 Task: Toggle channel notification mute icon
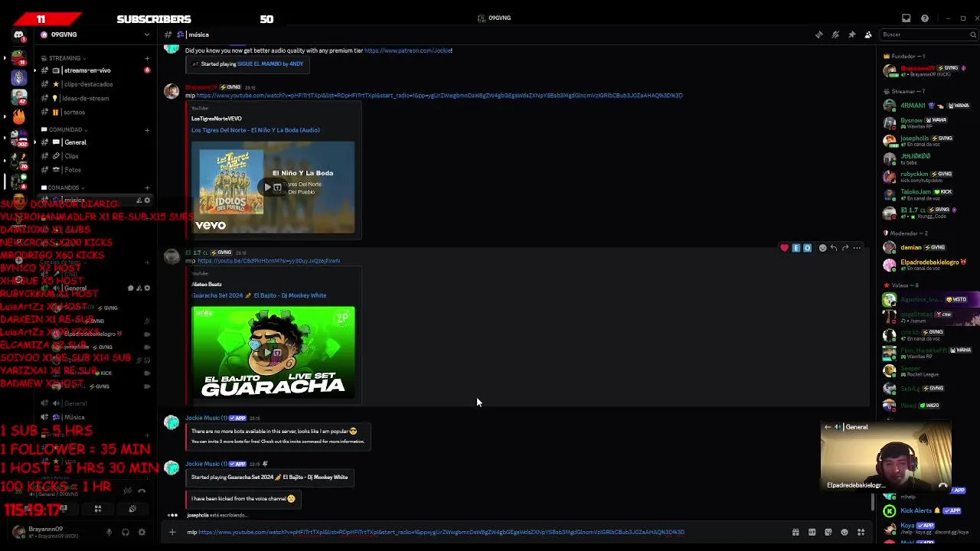pos(835,34)
